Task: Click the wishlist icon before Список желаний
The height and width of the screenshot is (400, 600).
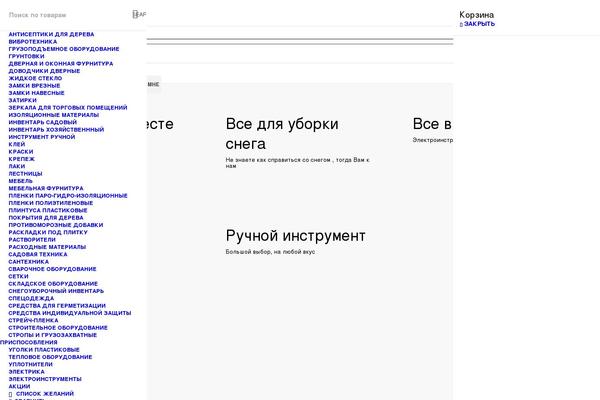Action: (10, 394)
